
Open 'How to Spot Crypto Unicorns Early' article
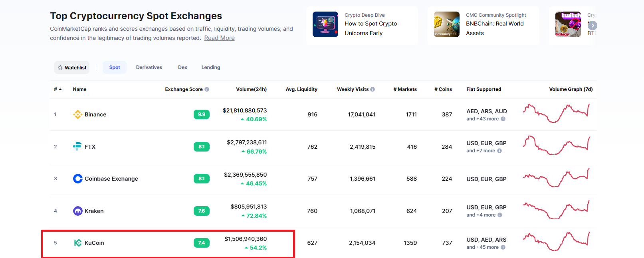371,28
